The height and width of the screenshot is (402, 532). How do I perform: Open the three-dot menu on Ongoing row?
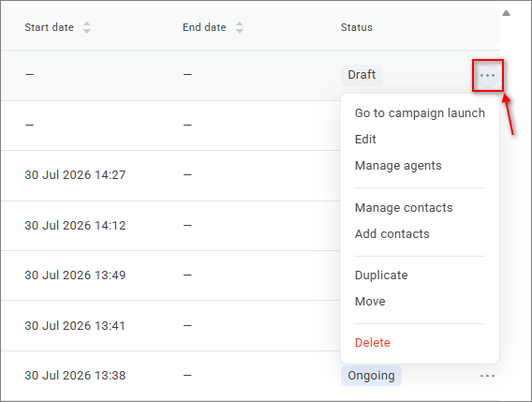[487, 376]
